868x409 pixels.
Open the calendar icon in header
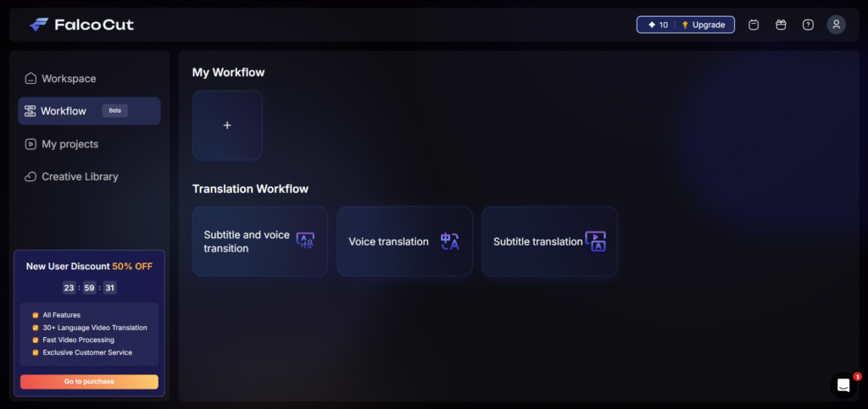click(x=754, y=25)
